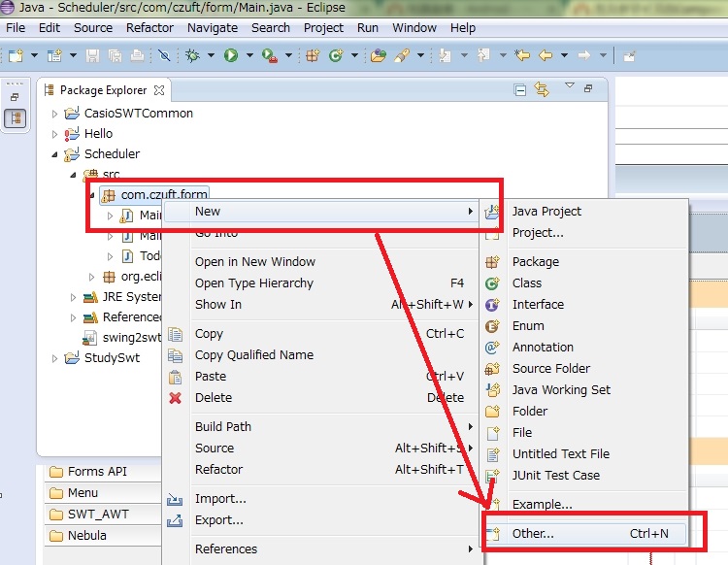This screenshot has height=565, width=728.
Task: Open dropdown arrow next to Run button
Action: [x=248, y=56]
